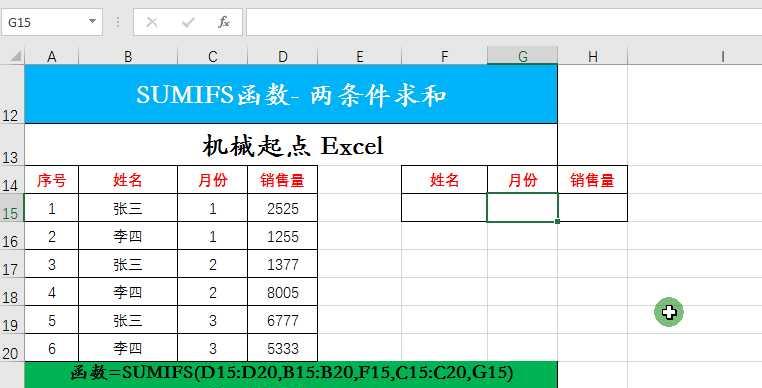Select the cell with value 8005

[282, 292]
